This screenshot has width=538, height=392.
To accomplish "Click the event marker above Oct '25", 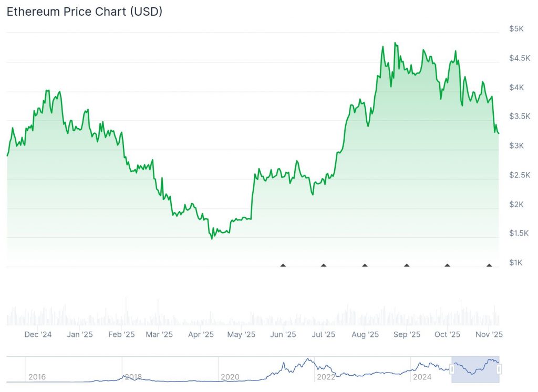I will (x=447, y=265).
